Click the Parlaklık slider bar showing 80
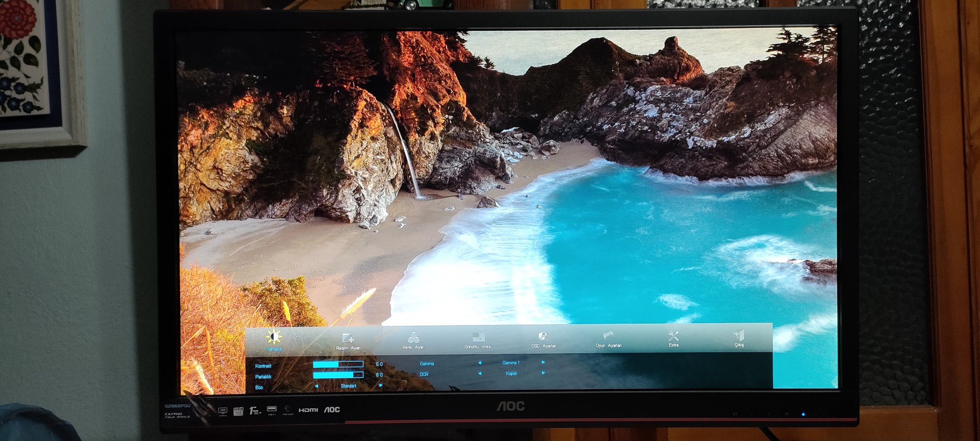 tap(338, 375)
